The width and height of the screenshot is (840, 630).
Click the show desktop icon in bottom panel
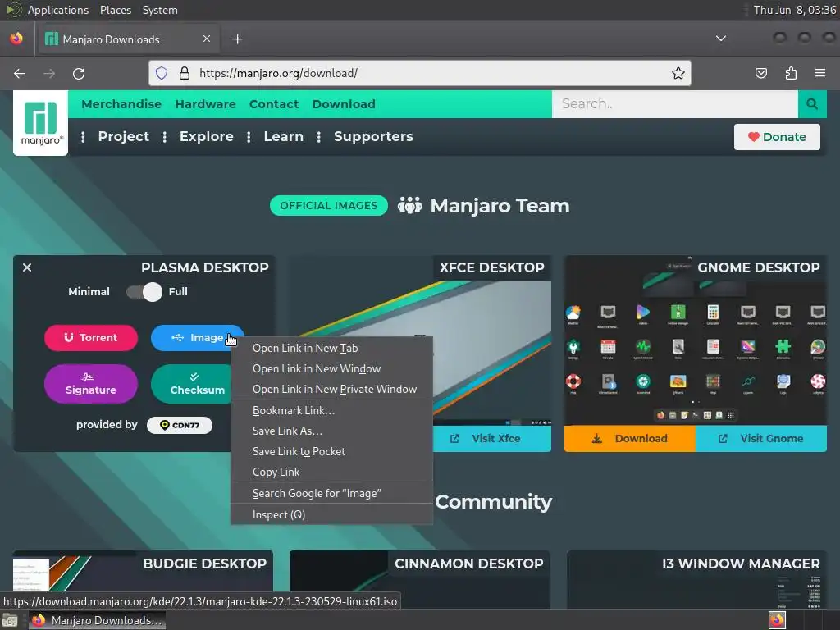(10, 621)
